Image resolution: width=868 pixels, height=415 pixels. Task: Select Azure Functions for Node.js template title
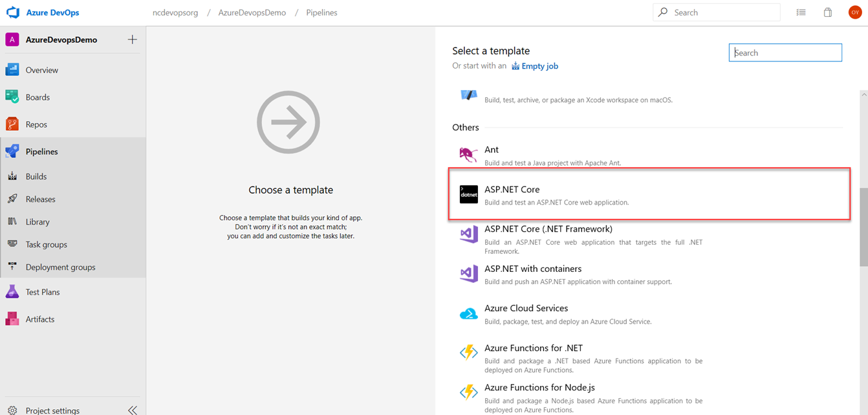pyautogui.click(x=539, y=387)
